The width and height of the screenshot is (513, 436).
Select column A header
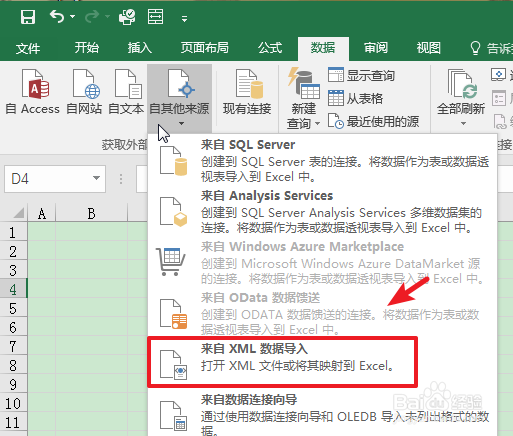tap(42, 213)
